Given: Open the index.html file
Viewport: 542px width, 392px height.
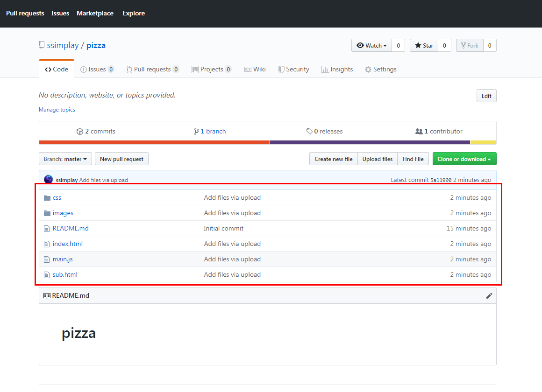Looking at the screenshot, I should 67,244.
